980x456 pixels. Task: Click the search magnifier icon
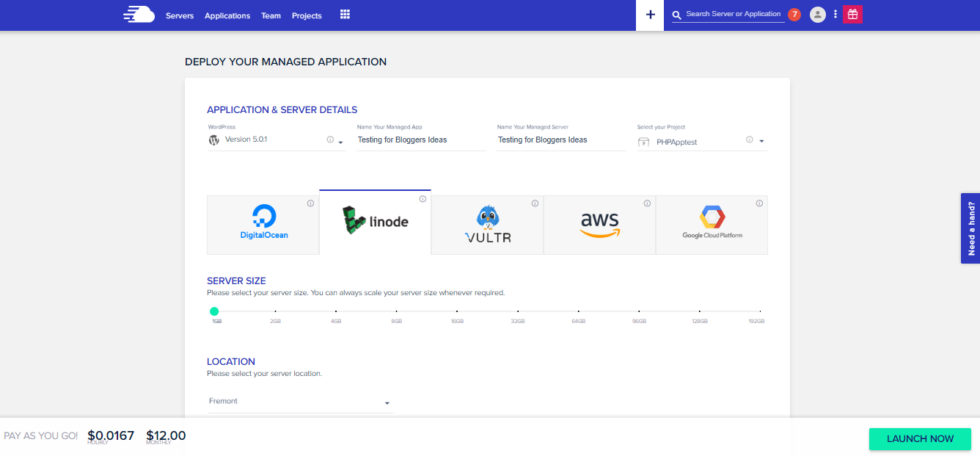point(676,14)
